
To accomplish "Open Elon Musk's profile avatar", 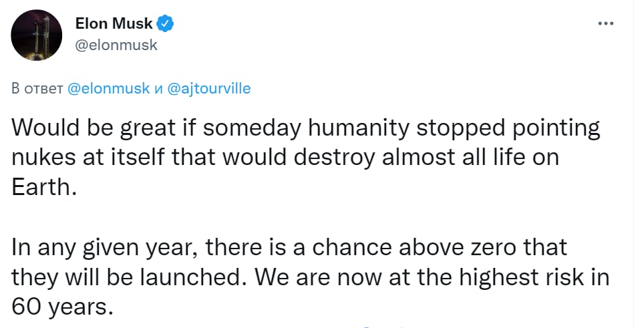I will (33, 35).
